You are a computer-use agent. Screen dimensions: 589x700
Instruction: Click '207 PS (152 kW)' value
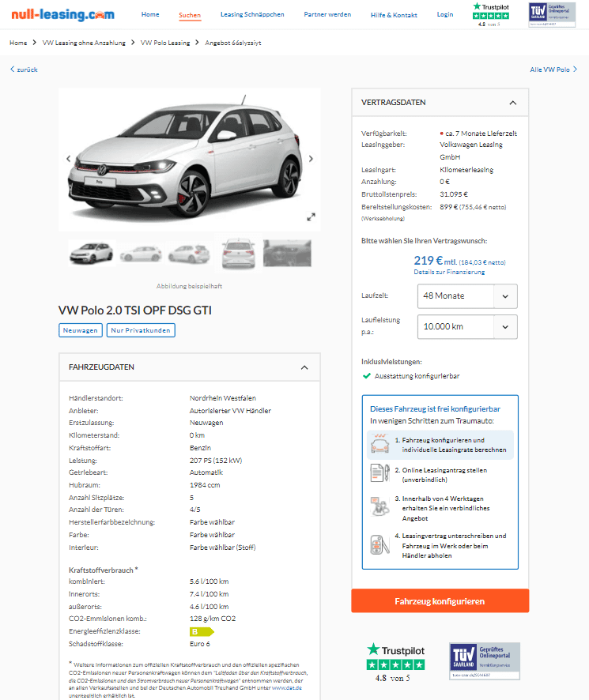coord(216,461)
